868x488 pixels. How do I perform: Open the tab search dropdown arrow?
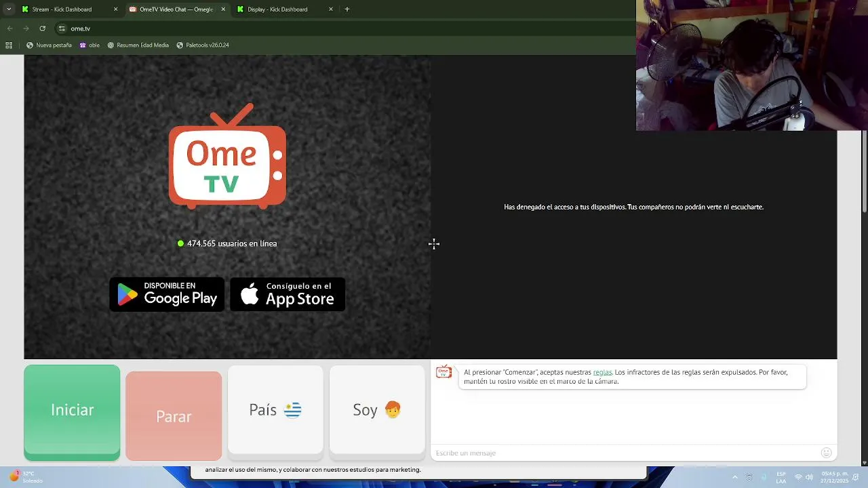click(x=9, y=9)
